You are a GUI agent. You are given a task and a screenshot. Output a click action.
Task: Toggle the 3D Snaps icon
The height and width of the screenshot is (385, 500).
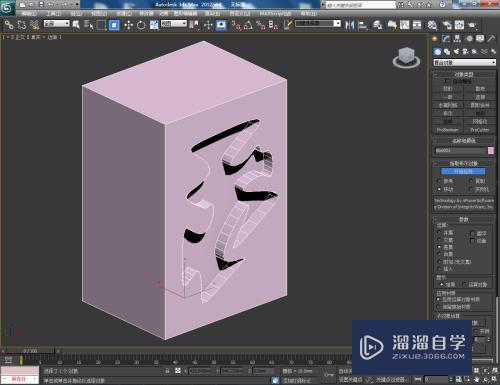click(x=236, y=25)
